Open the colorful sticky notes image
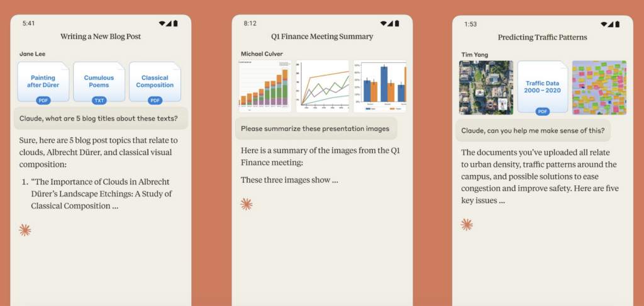The height and width of the screenshot is (306, 644). (599, 87)
